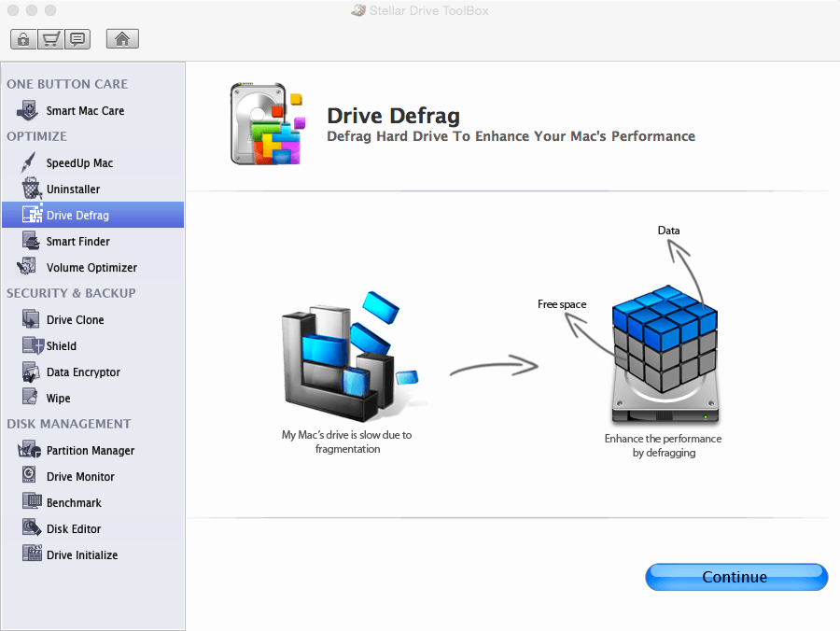Open Data Encryptor

[x=83, y=372]
